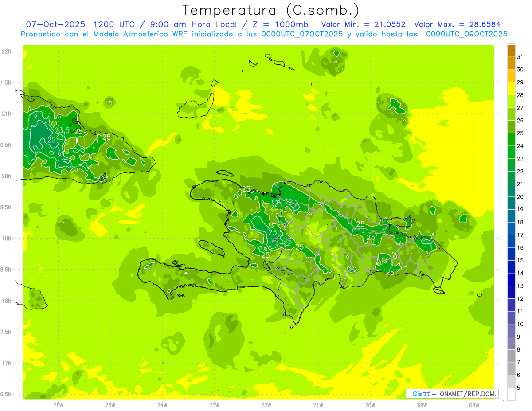This screenshot has height=411, width=532.
Task: Click the Valor Max. = 28.6584 readout
Action: 457,24
